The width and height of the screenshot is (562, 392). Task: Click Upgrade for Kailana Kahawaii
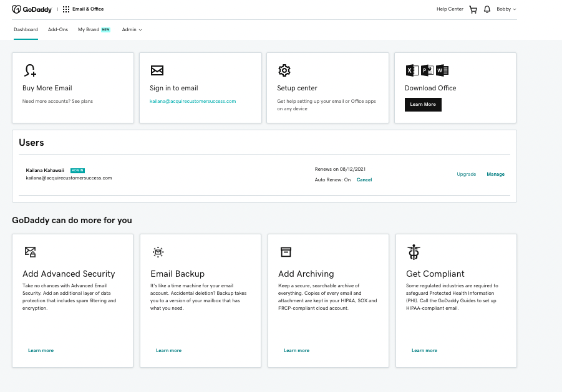tap(467, 174)
